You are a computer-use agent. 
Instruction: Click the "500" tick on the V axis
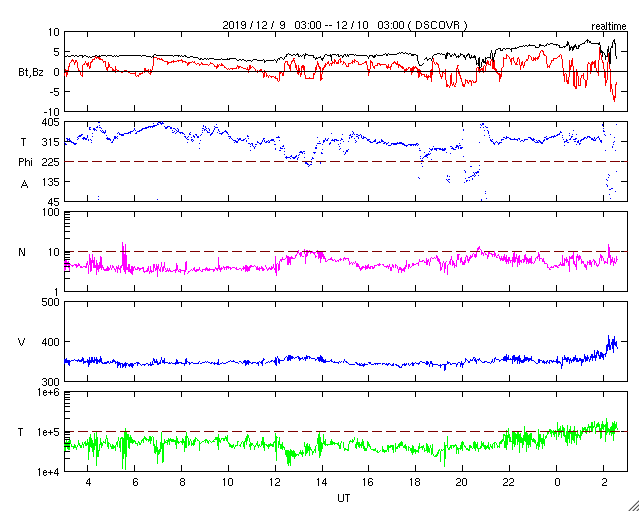(51, 302)
